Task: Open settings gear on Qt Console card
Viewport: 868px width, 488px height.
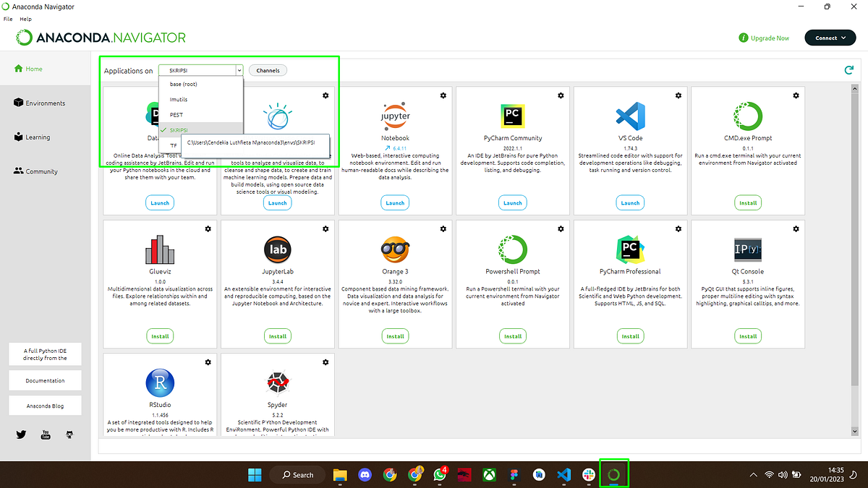Action: [796, 228]
